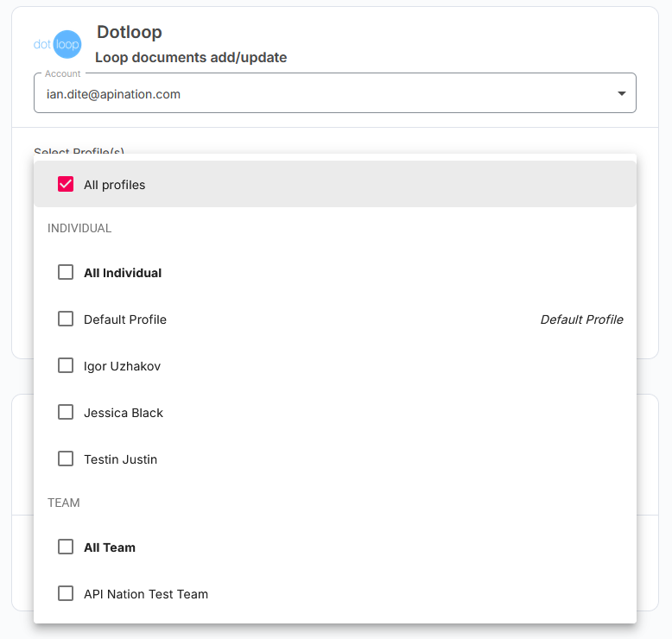Check the API Nation Test Team checkbox

66,593
